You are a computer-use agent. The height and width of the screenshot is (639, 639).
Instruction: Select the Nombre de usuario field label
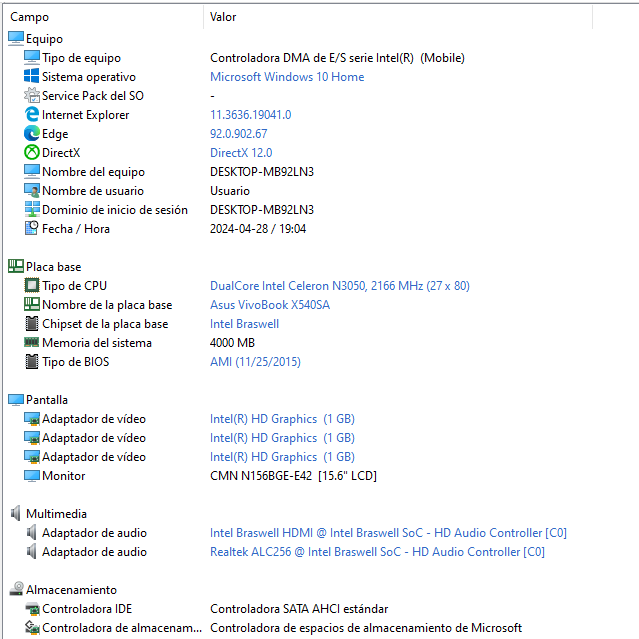93,191
